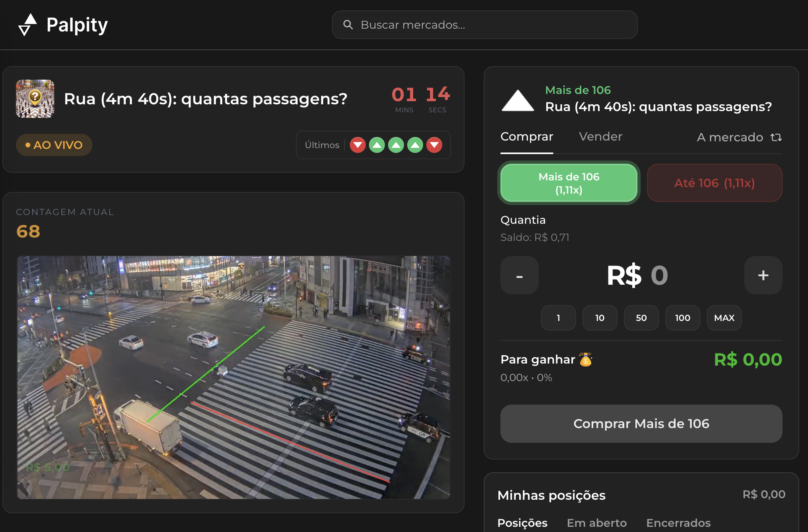Decrease amount with the minus button
Viewport: 808px width, 532px height.
point(519,275)
